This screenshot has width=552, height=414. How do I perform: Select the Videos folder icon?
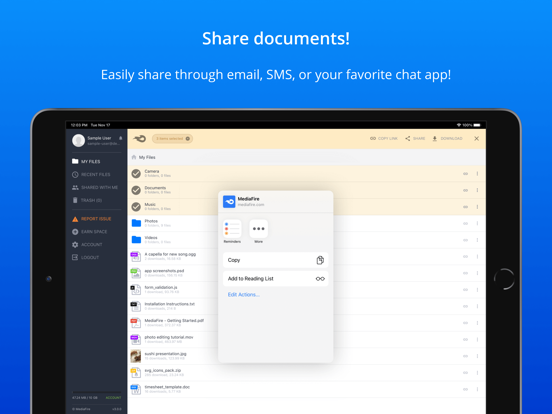tap(136, 239)
